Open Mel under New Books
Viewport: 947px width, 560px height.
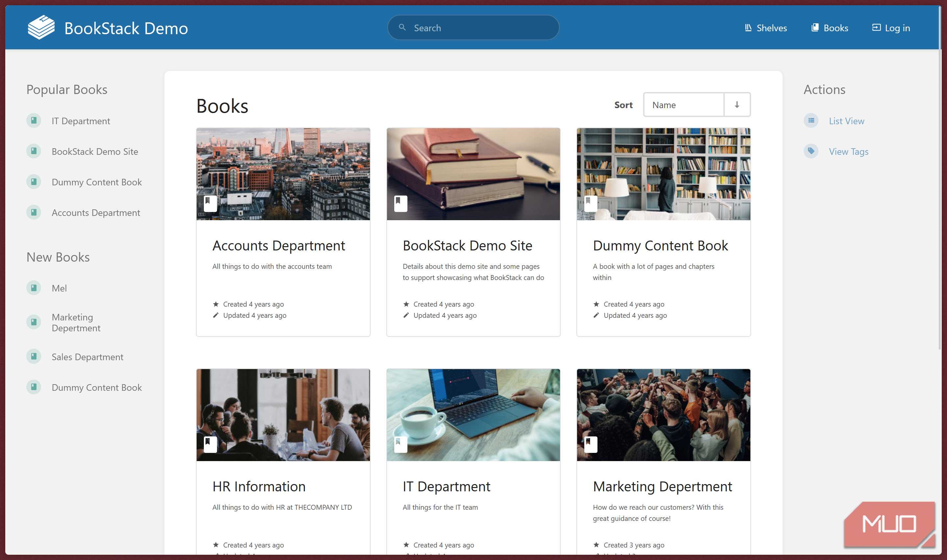[59, 288]
